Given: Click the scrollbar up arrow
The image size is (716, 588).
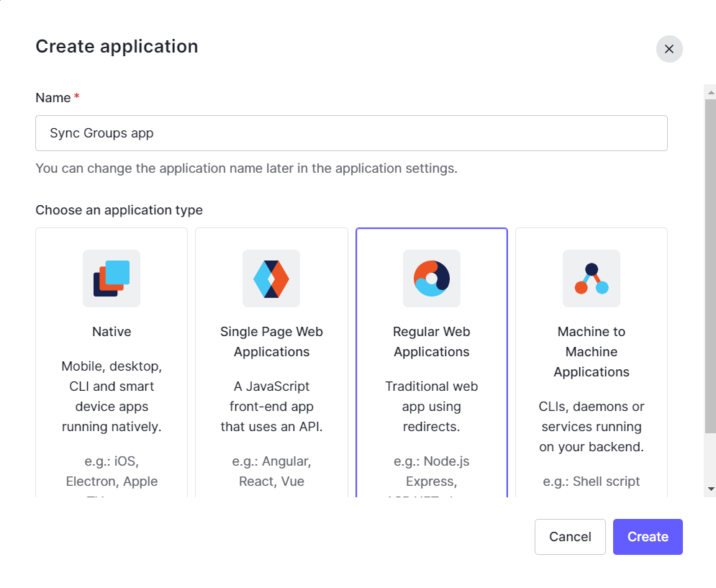Looking at the screenshot, I should click(x=710, y=92).
